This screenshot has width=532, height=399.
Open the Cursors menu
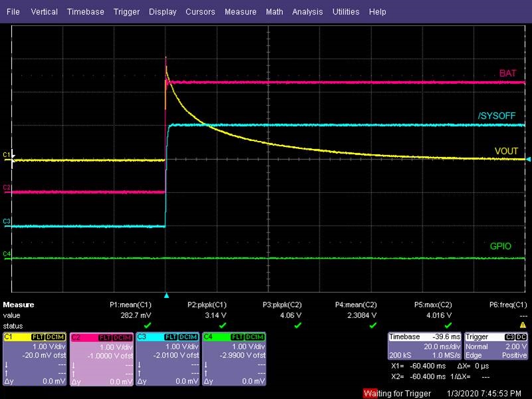coord(200,12)
